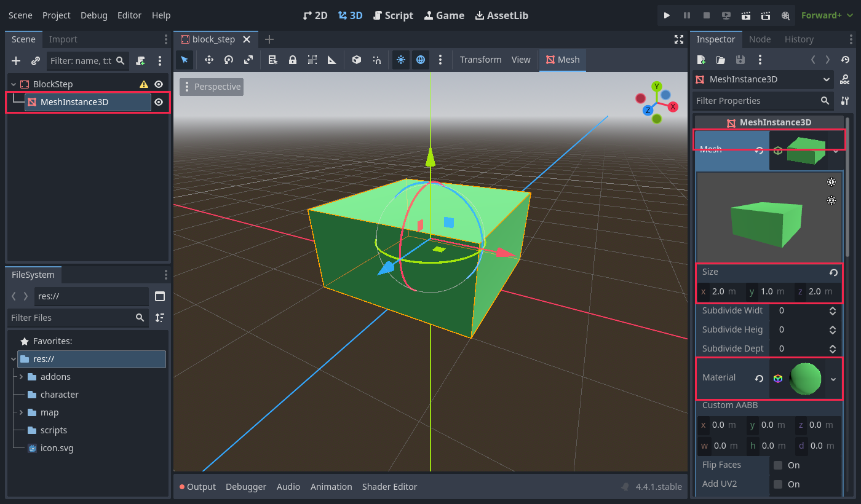Open the Script workspace

click(394, 15)
